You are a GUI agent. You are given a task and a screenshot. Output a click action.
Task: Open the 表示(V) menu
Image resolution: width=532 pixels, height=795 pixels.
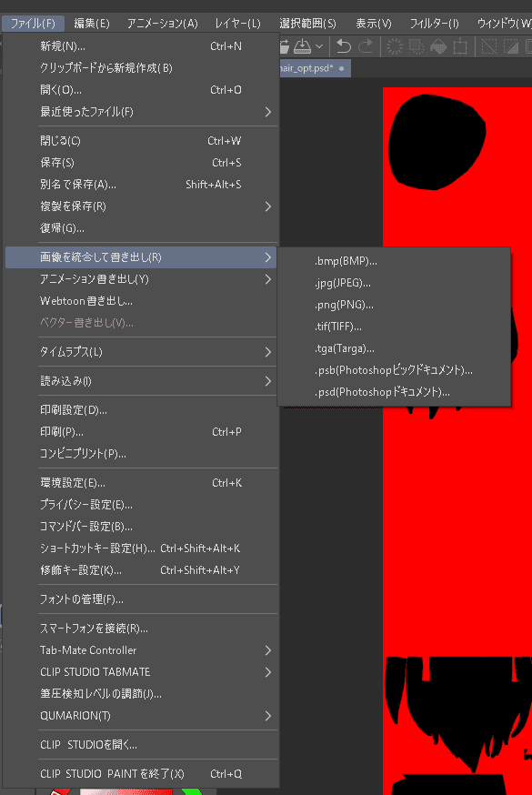coord(374,24)
